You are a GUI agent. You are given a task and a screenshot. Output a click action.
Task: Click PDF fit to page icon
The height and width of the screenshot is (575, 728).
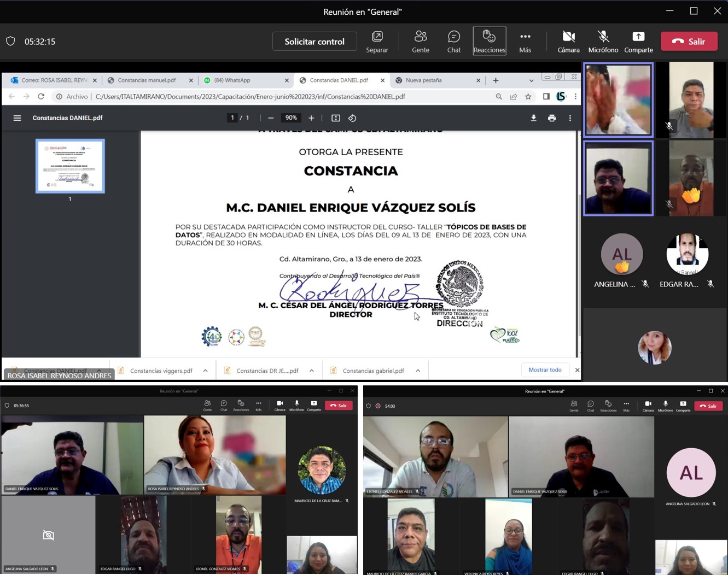pyautogui.click(x=336, y=118)
